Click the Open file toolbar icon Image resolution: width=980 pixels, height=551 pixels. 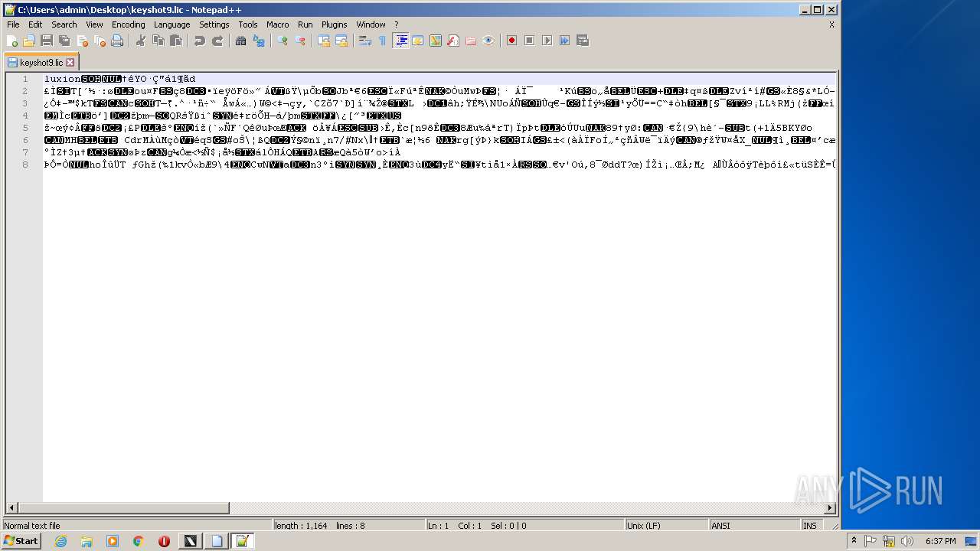pyautogui.click(x=29, y=41)
